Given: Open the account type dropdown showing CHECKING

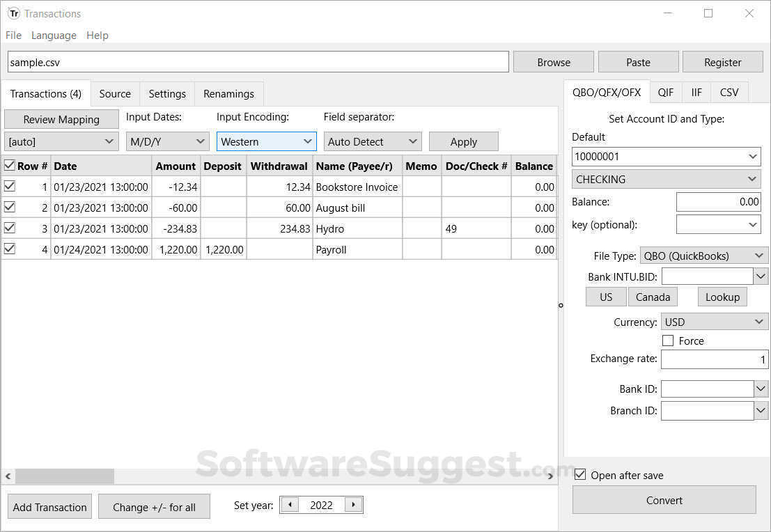Looking at the screenshot, I should (x=752, y=179).
